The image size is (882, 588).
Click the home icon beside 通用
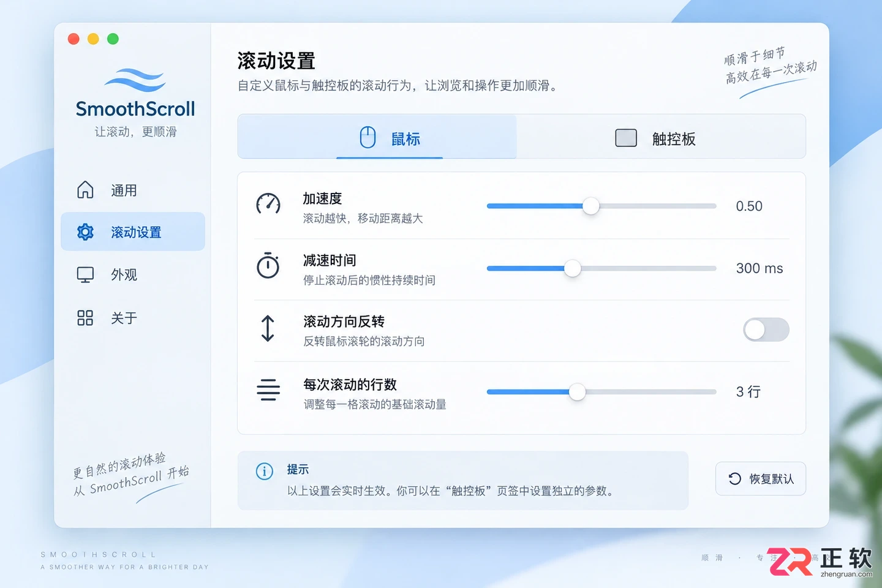click(85, 190)
